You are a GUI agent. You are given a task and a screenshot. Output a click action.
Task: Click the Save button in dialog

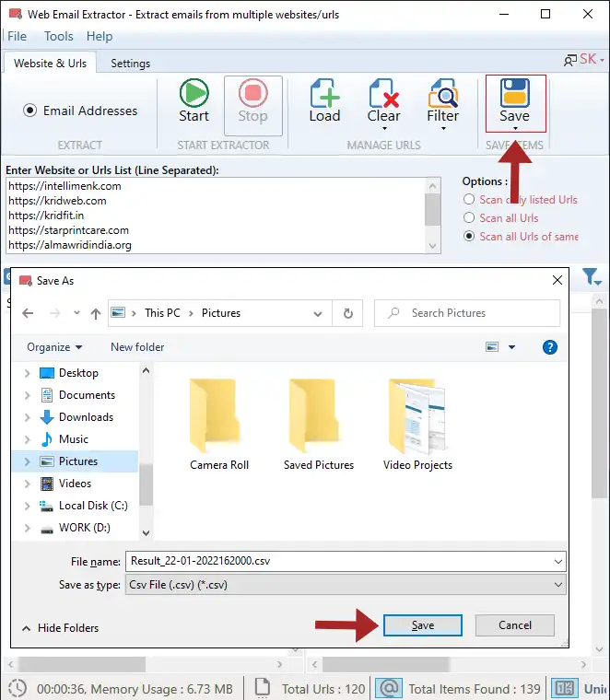(422, 625)
